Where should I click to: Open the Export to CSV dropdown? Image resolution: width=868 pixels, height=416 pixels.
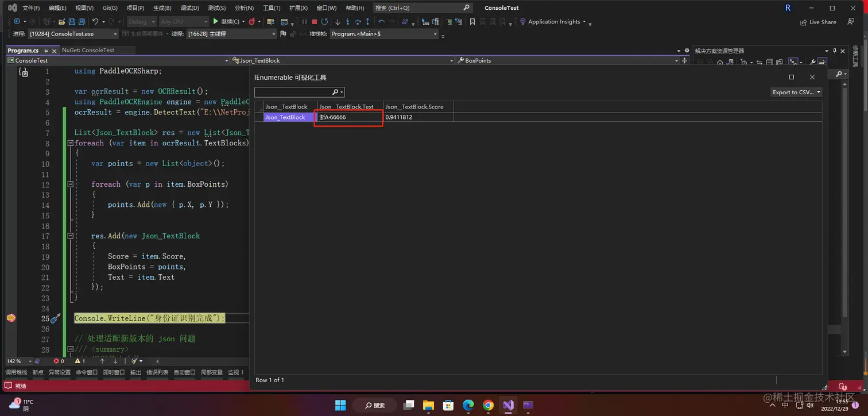tap(797, 92)
